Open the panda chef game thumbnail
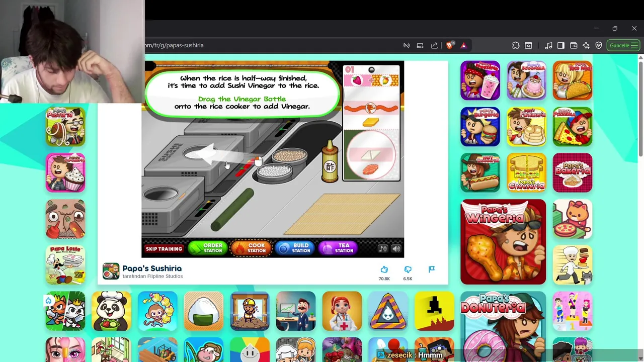Viewport: 644px width, 362px height. click(111, 311)
